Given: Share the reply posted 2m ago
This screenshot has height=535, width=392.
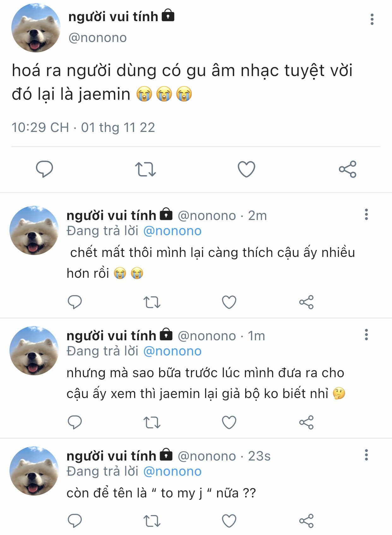Looking at the screenshot, I should tap(306, 302).
